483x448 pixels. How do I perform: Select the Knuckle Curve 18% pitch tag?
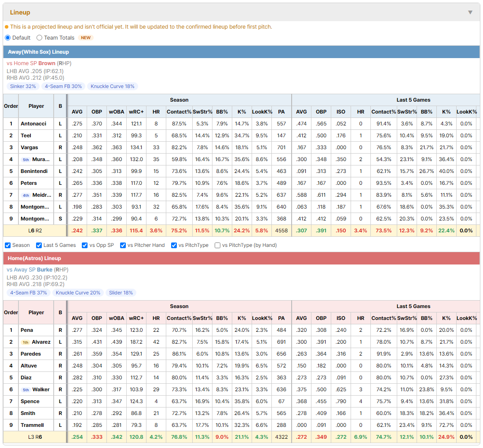(113, 86)
